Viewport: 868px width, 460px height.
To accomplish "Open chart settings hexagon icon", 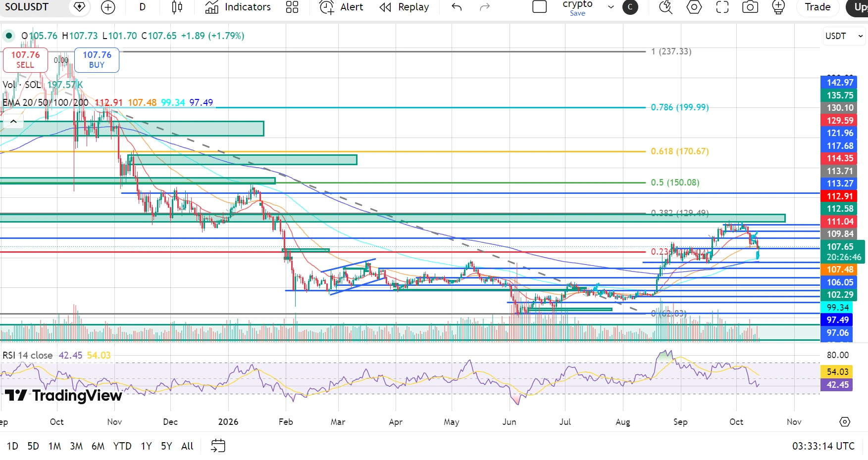I will pos(694,7).
